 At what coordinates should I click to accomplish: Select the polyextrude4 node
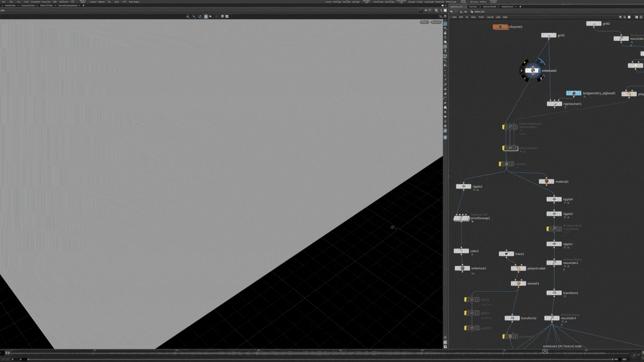point(519,268)
